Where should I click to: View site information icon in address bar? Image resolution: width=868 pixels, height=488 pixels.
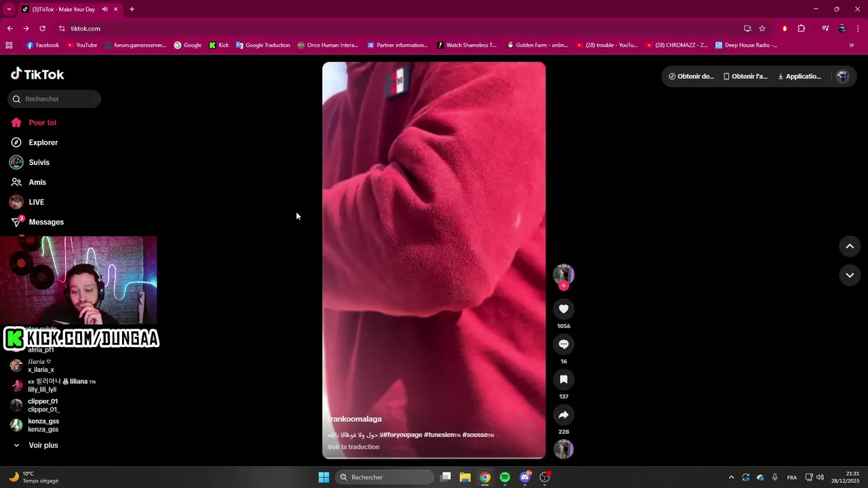tap(62, 28)
